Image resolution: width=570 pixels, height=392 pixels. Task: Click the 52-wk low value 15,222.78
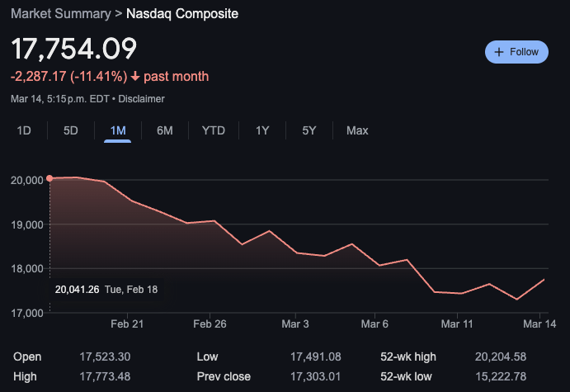501,376
